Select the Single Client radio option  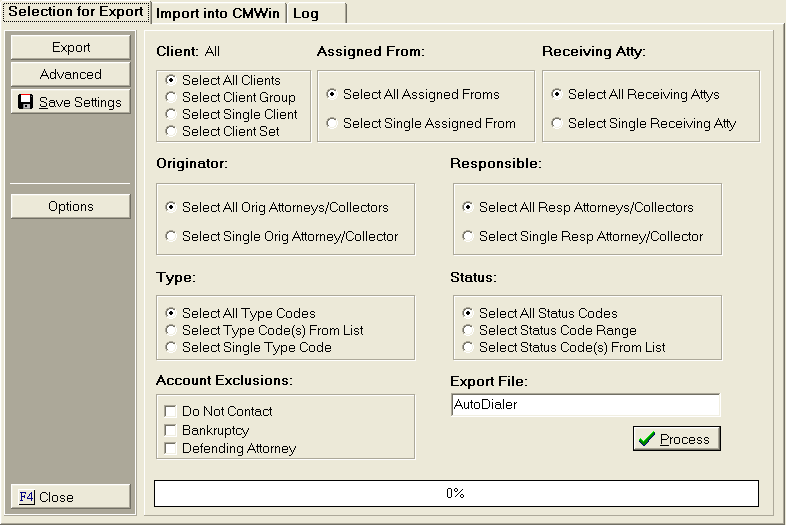click(x=172, y=114)
